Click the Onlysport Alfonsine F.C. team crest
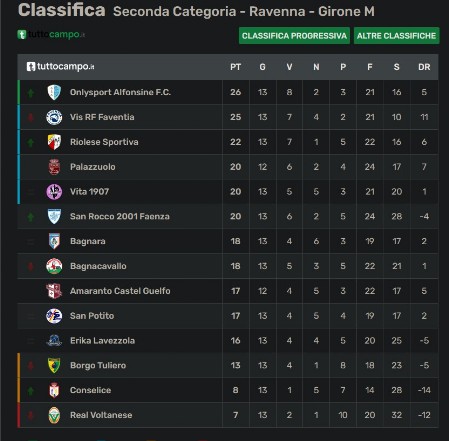Image resolution: width=449 pixels, height=441 pixels. tap(54, 92)
